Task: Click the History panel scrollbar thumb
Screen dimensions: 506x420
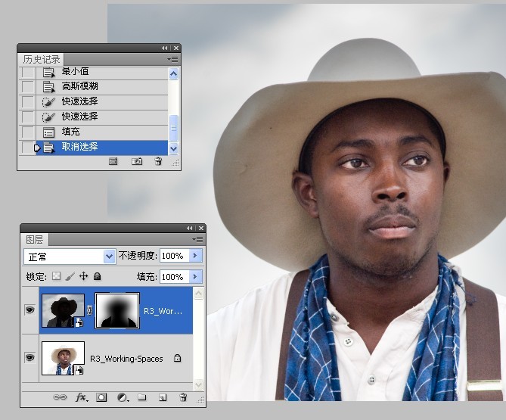Action: pyautogui.click(x=173, y=128)
